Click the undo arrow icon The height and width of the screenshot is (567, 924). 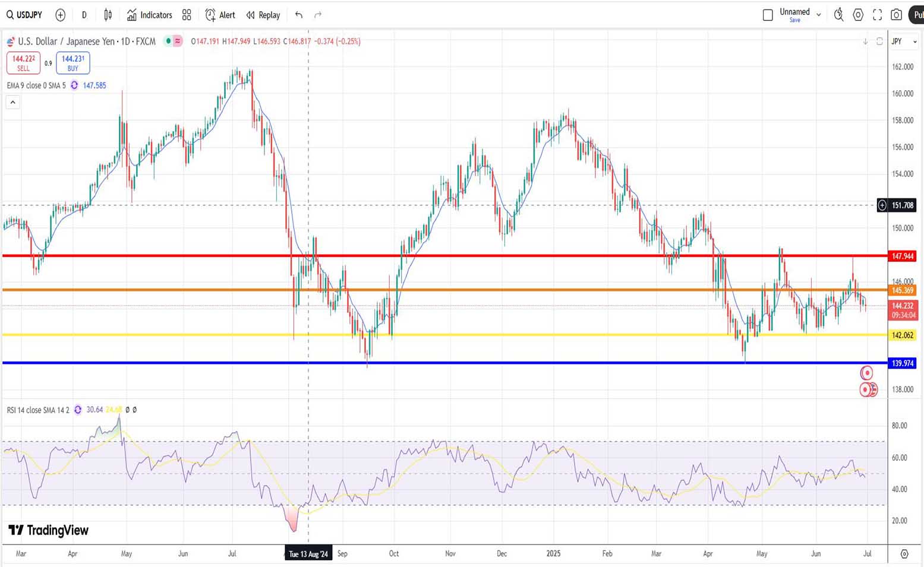click(299, 15)
